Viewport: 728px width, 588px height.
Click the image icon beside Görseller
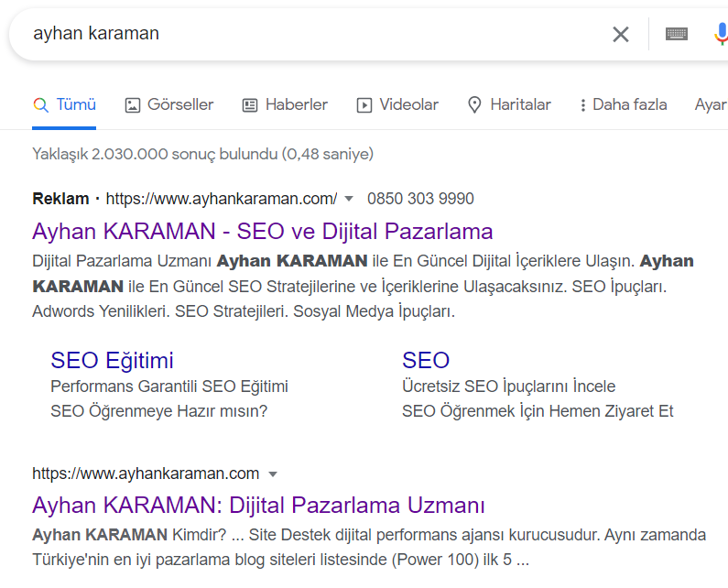pyautogui.click(x=132, y=105)
